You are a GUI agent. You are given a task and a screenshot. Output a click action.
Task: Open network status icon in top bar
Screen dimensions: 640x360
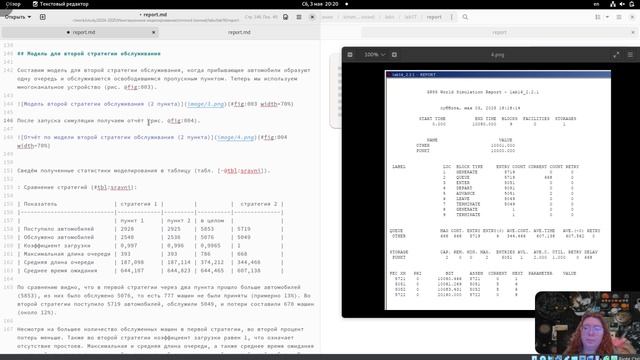pyautogui.click(x=613, y=4)
